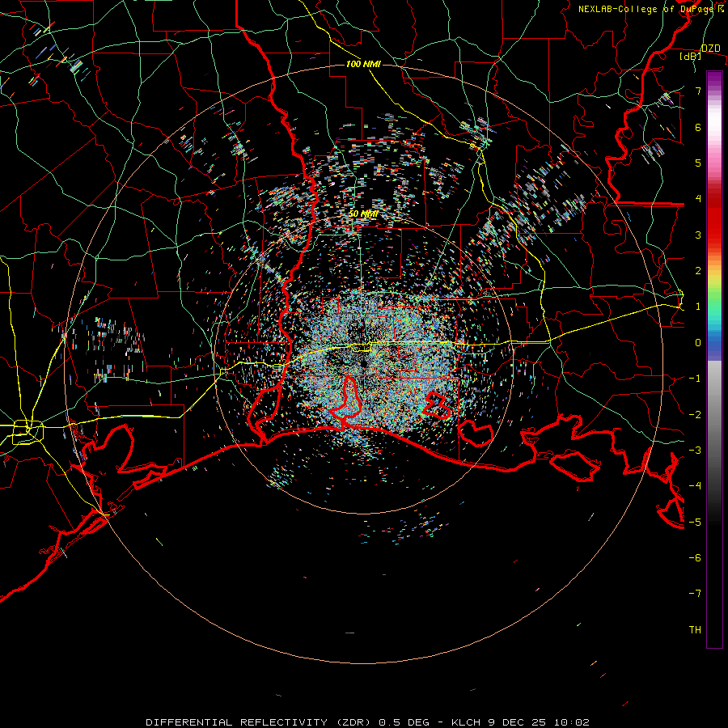Click the 0 tick label on color scale
This screenshot has width=728, height=728.
[698, 343]
